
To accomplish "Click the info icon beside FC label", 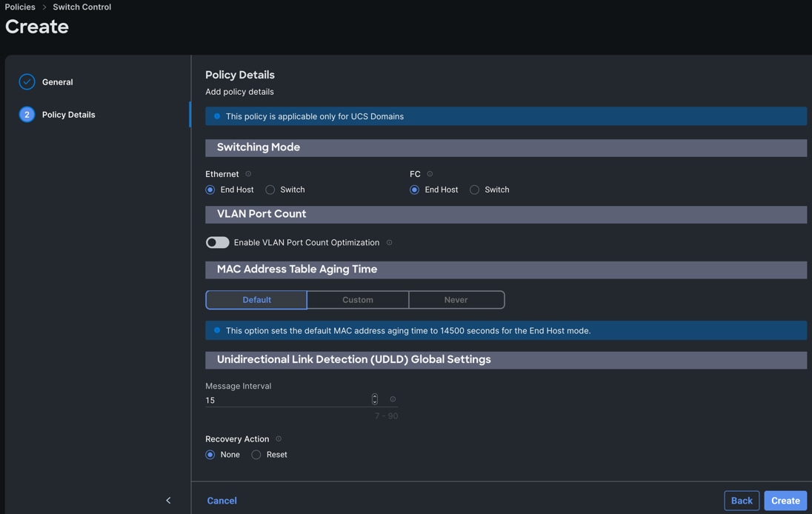I will tap(430, 174).
